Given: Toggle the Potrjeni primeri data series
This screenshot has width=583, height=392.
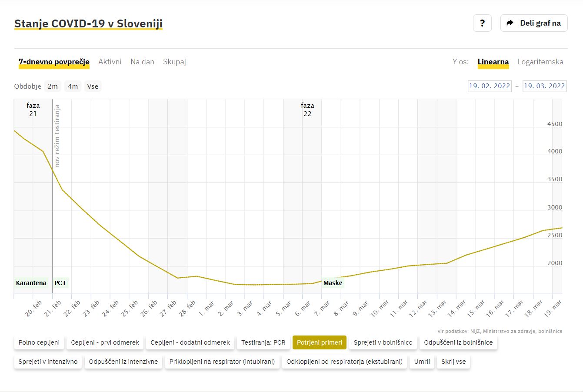Looking at the screenshot, I should pyautogui.click(x=320, y=342).
